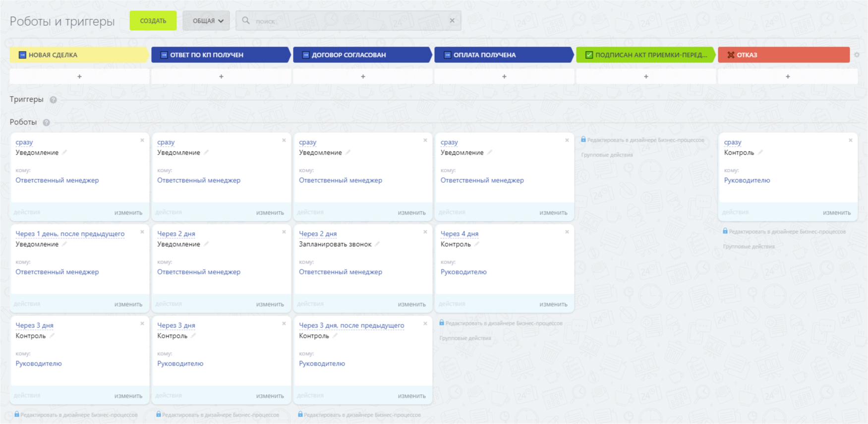Image resolution: width=868 pixels, height=424 pixels.
Task: Add a trigger with plus under ДОГОВОР СОГЛАСОВАН
Action: pyautogui.click(x=363, y=77)
